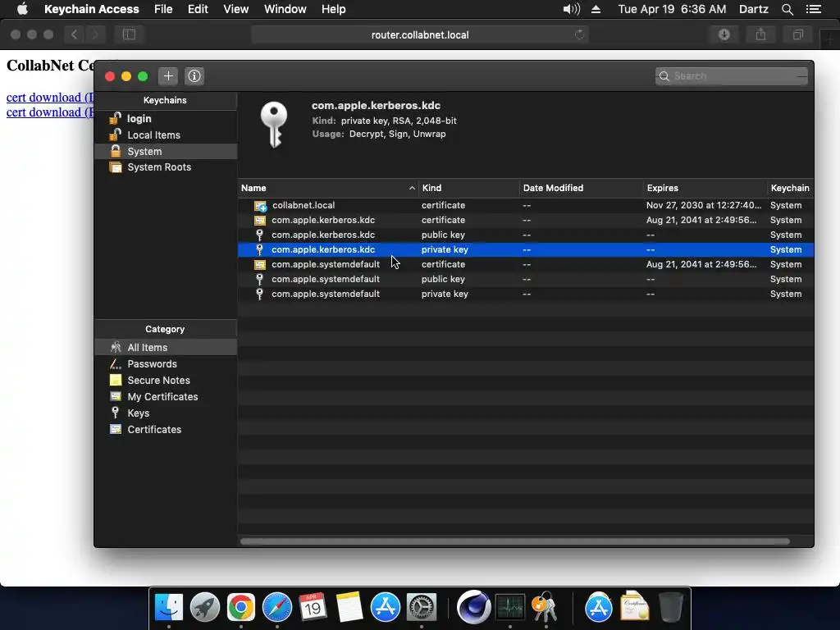Open the Edit menu

click(x=198, y=9)
